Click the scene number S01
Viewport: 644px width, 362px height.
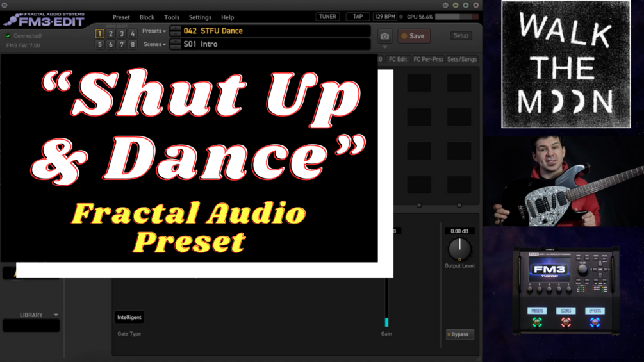[x=190, y=44]
